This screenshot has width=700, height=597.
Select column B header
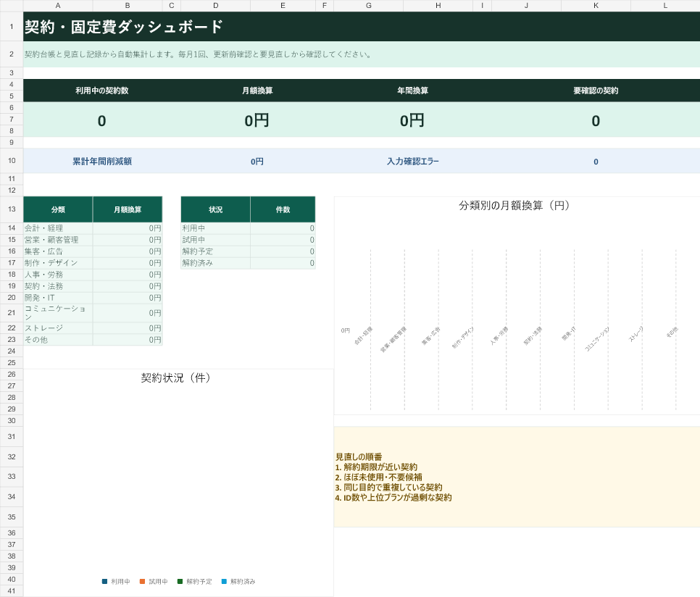[x=128, y=6]
